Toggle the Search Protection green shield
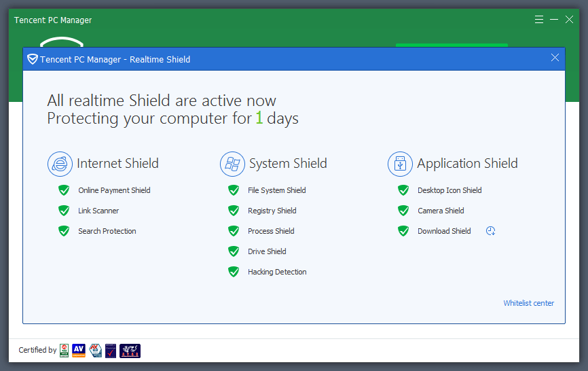Viewport: 588px width, 371px height. (x=64, y=231)
